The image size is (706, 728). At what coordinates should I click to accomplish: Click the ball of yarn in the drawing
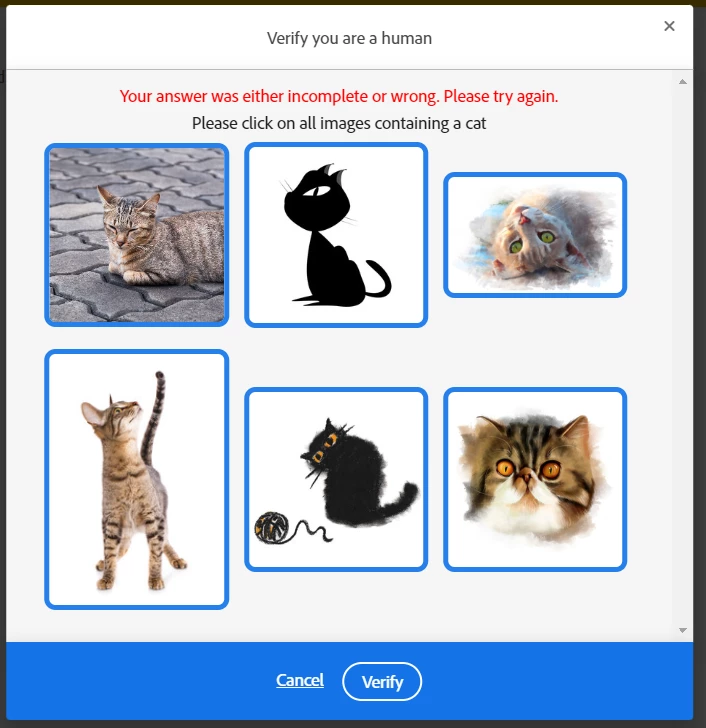click(x=272, y=527)
